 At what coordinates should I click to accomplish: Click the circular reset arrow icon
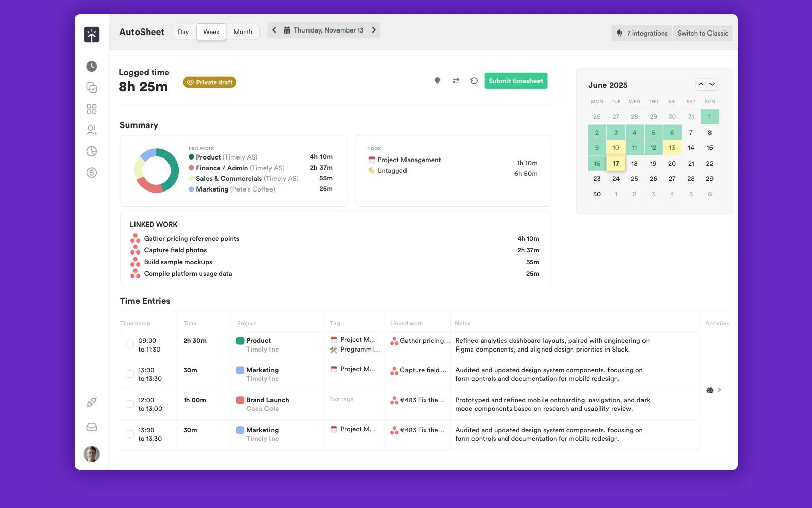474,81
